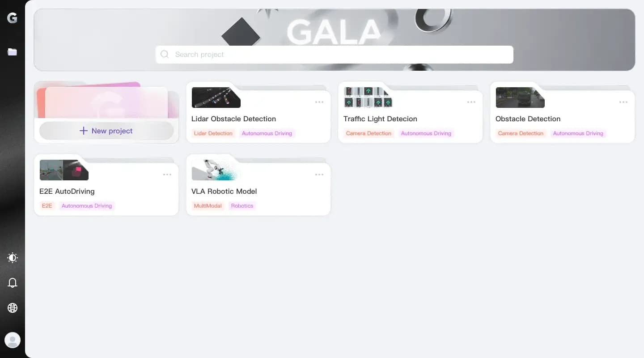Screen dimensions: 644x358
Task: Open notifications bell icon
Action: click(x=13, y=283)
